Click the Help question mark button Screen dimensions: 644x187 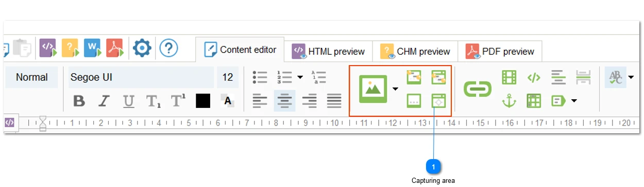click(168, 48)
